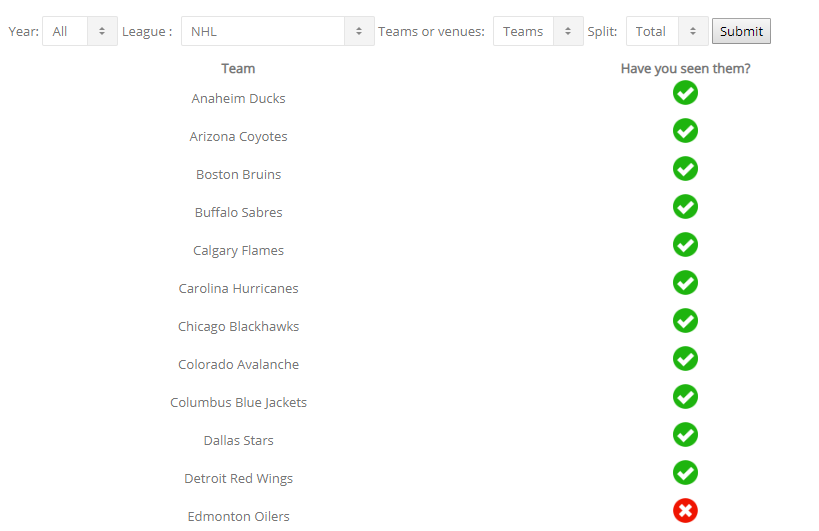819x531 pixels.
Task: Click green check icon for Arizona Coyotes
Action: 685,131
